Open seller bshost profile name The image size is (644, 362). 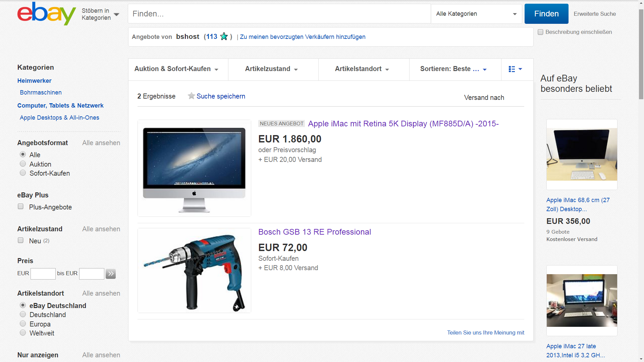click(x=187, y=37)
